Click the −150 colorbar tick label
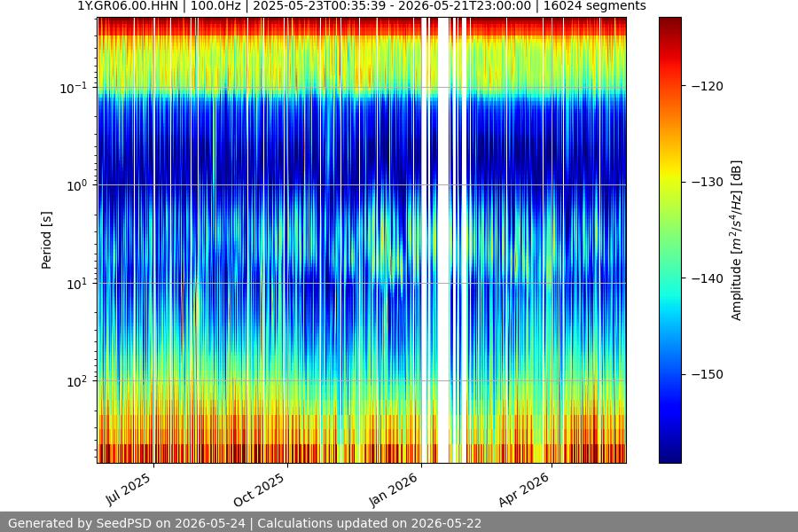Viewport: 798px width, 532px height. tap(708, 374)
